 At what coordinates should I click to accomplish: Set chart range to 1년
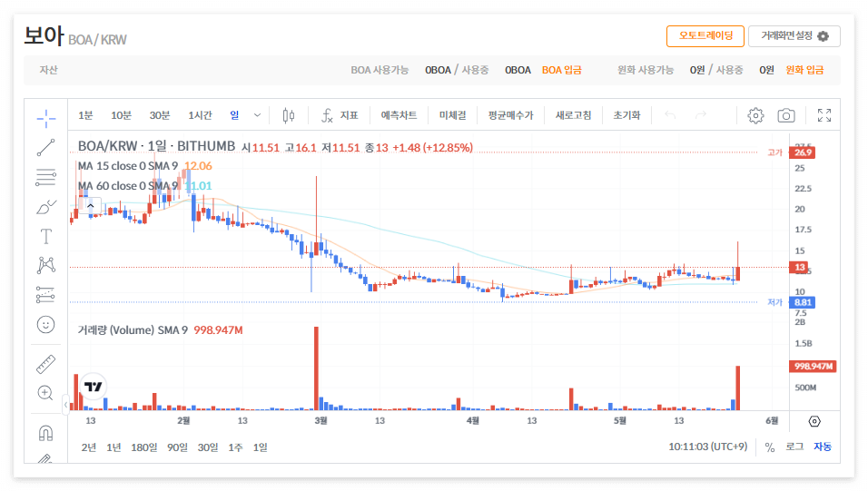point(113,447)
